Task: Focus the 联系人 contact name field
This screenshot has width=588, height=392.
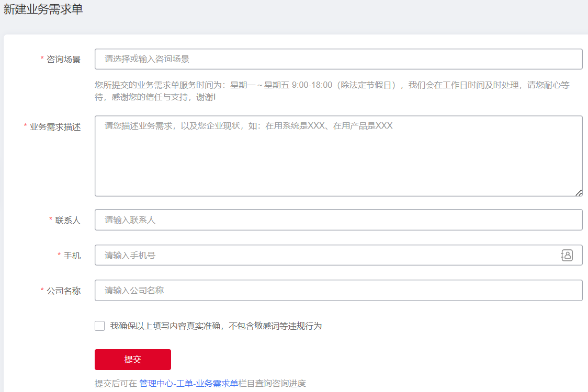Action: pos(338,220)
